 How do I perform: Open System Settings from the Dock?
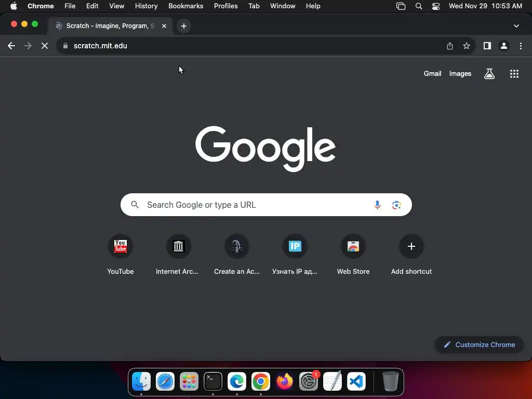309,381
